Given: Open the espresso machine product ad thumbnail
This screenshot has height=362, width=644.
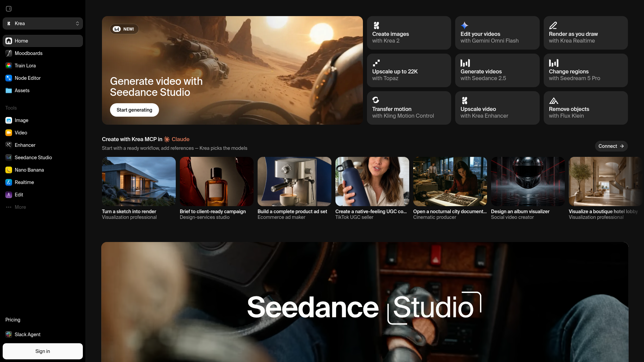Looking at the screenshot, I should (x=294, y=181).
